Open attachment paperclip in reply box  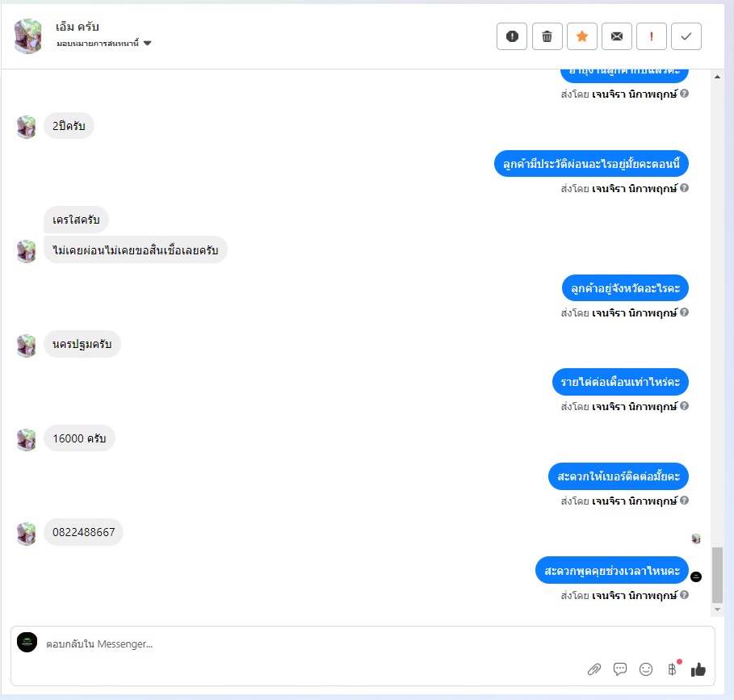click(x=594, y=669)
